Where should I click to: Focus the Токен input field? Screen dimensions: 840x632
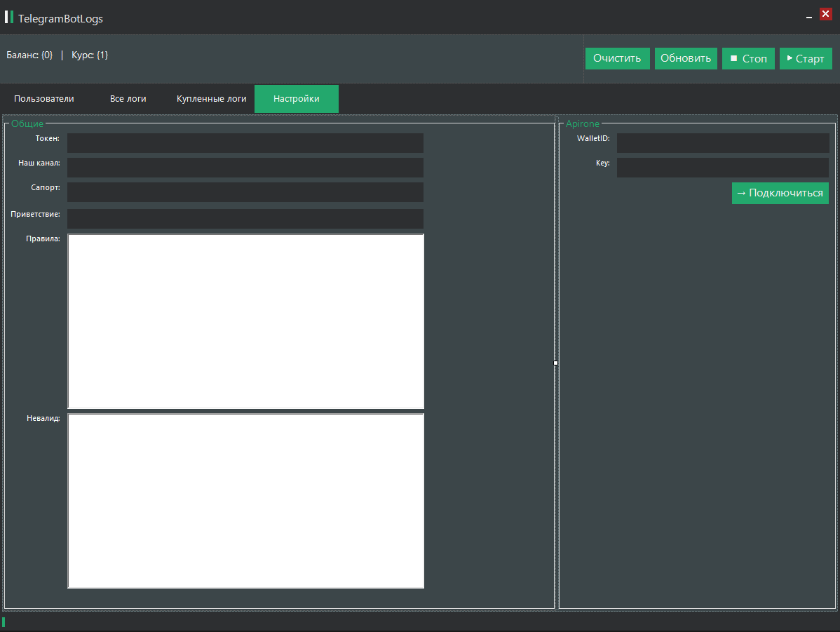(245, 143)
